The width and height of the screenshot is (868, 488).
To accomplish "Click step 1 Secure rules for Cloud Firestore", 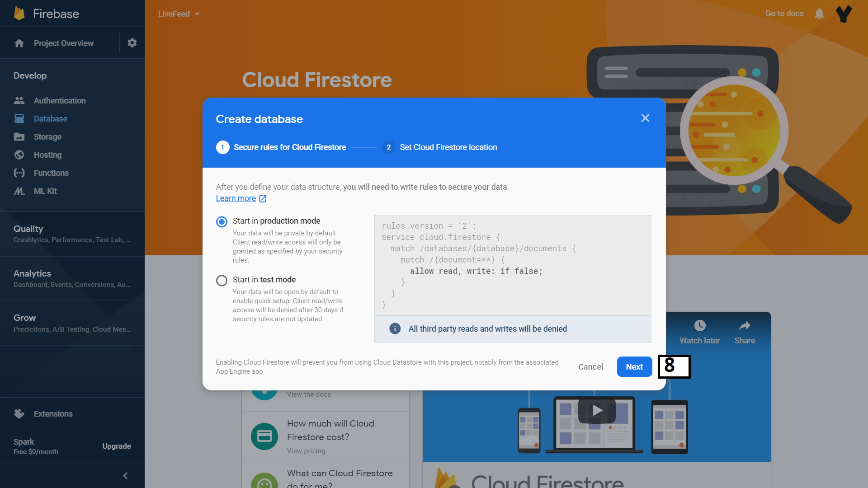I will [x=281, y=147].
